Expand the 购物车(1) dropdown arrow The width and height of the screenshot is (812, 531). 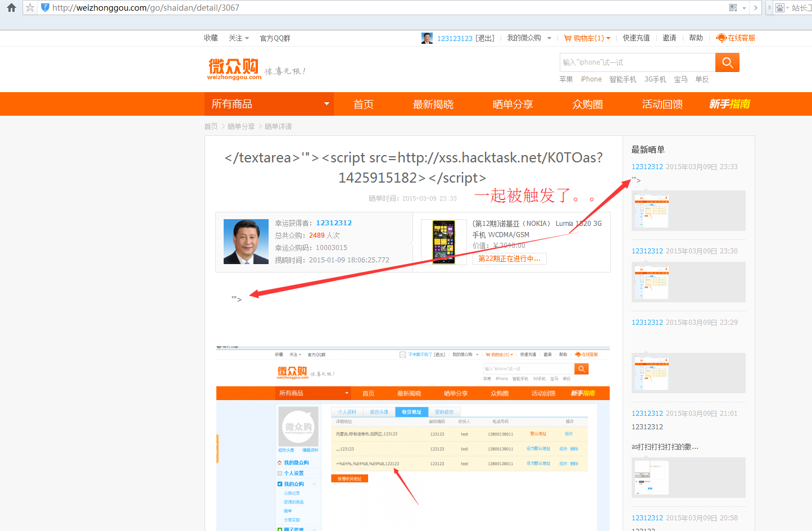pyautogui.click(x=608, y=38)
